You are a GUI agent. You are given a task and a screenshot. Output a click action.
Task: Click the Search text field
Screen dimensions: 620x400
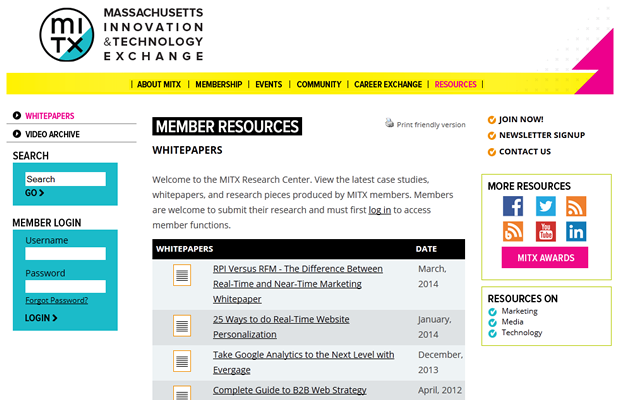point(66,179)
